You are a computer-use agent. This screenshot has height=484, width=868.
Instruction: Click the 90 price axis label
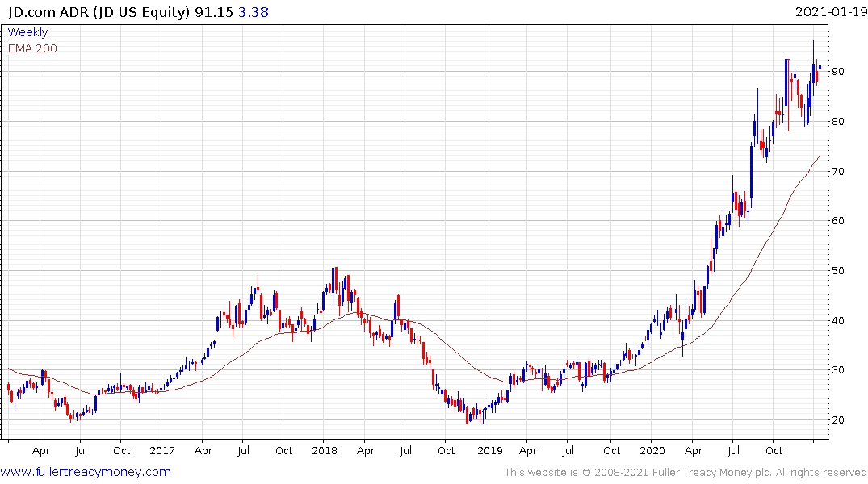click(x=838, y=72)
